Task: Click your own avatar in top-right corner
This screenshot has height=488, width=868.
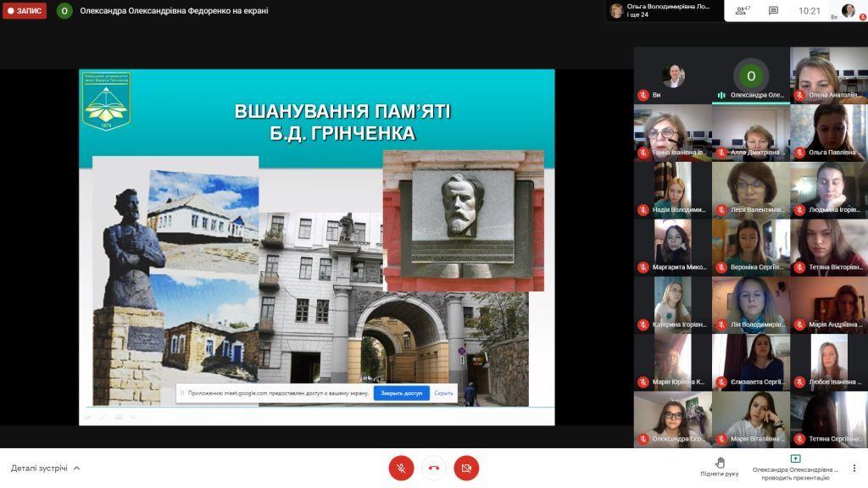Action: coord(849,11)
